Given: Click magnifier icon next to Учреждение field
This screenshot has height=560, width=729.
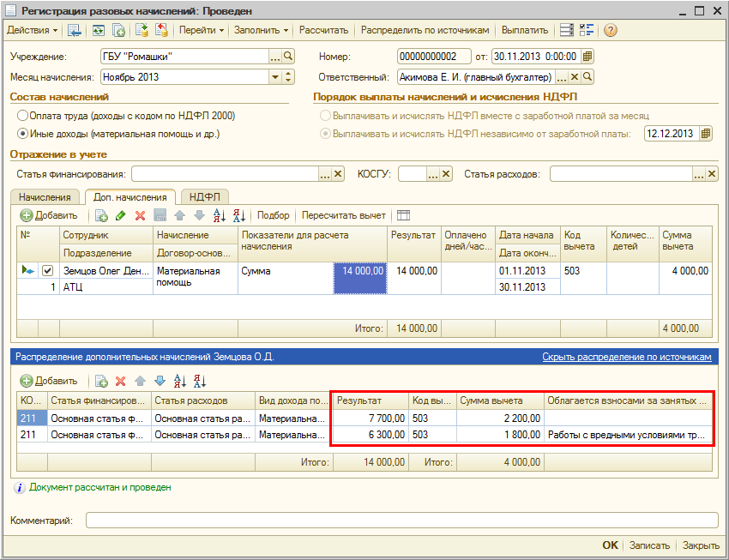Looking at the screenshot, I should coord(288,57).
